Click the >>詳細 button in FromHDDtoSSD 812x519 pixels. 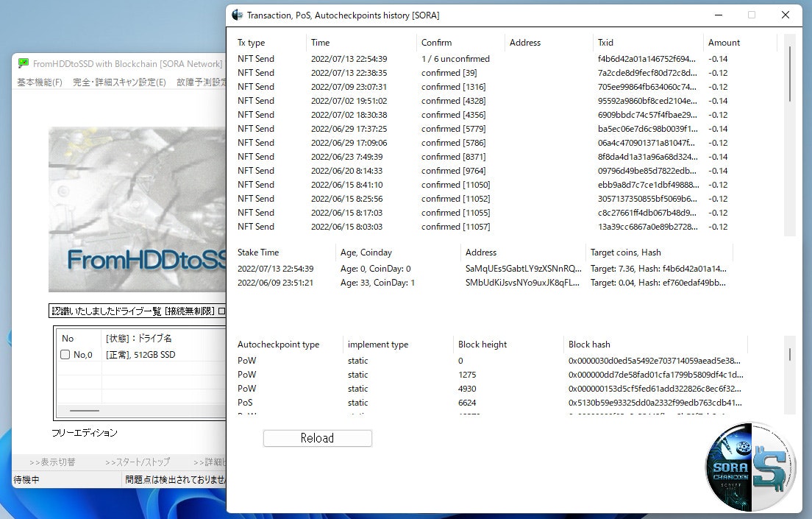(x=209, y=462)
